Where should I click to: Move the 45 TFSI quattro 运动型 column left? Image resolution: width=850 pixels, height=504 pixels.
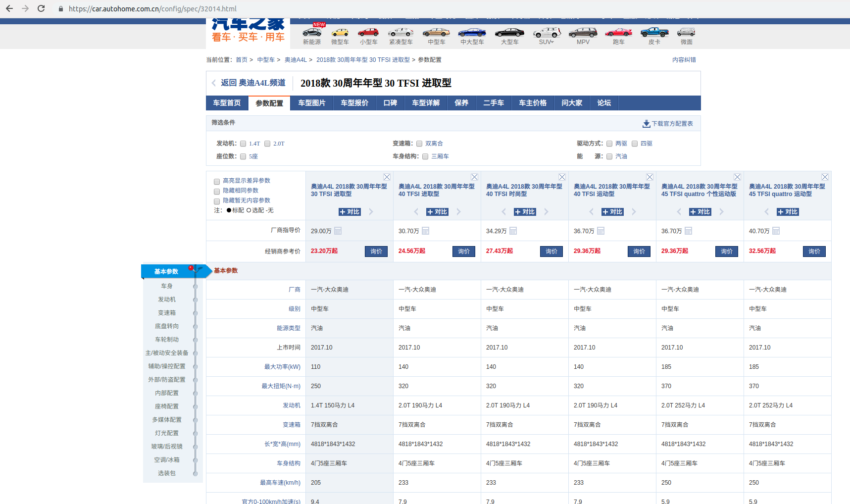click(x=767, y=212)
